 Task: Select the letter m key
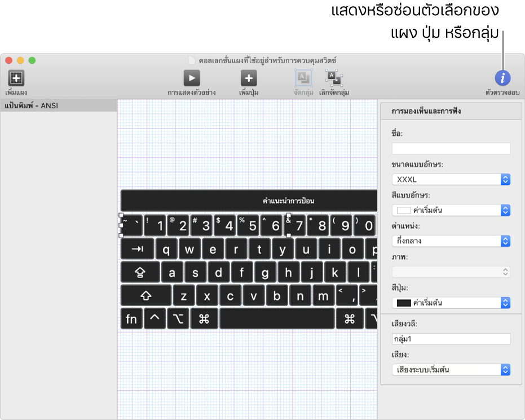click(324, 295)
